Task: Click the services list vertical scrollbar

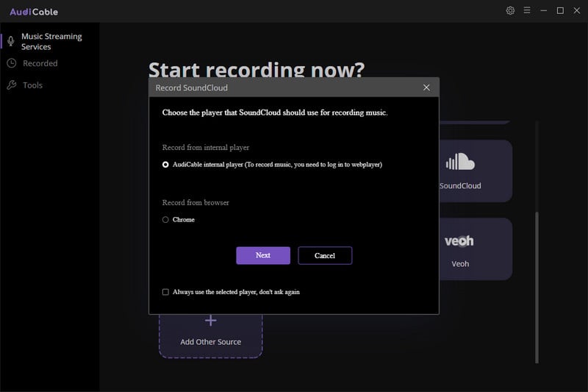Action: point(537,287)
